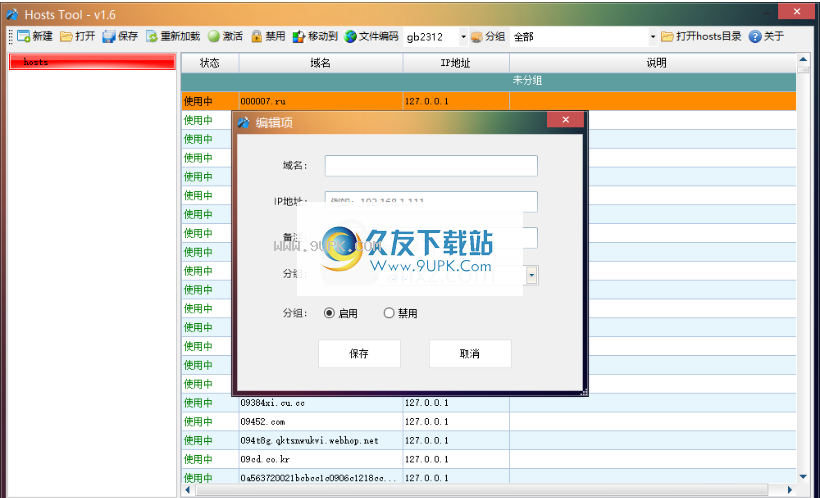Select the 094t8g.qktsnwukvi.webhop.net entry
The width and height of the screenshot is (820, 498).
pyautogui.click(x=309, y=440)
